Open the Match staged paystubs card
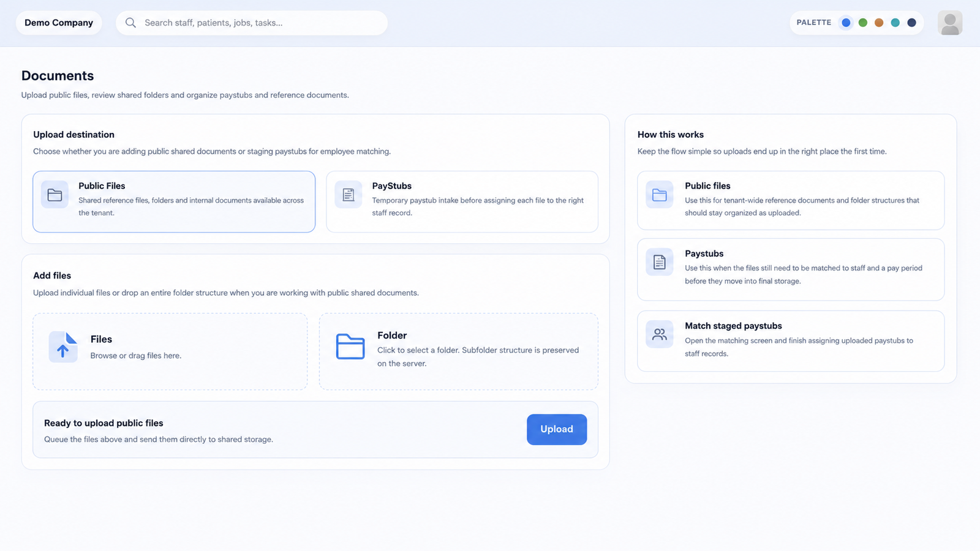The image size is (980, 551). 791,341
